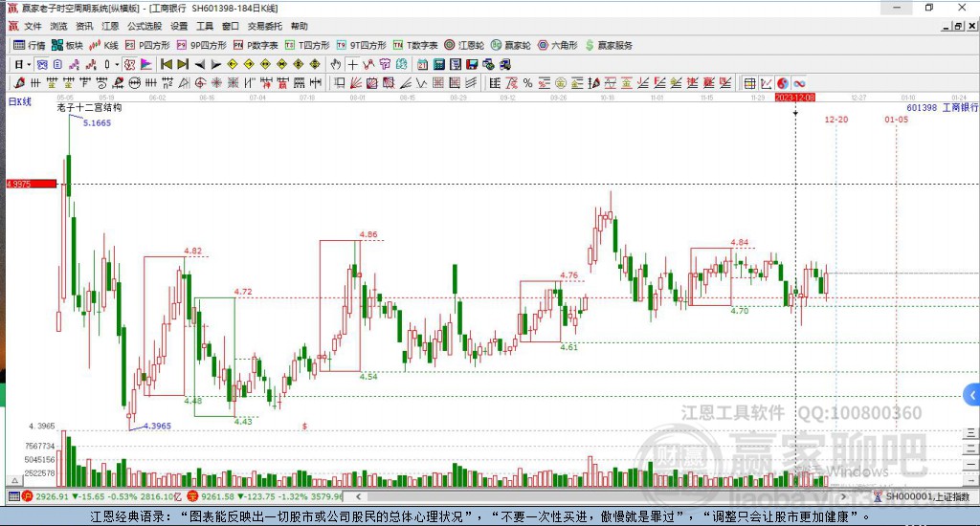Open the 赢家轮 wheel tool

point(511,45)
